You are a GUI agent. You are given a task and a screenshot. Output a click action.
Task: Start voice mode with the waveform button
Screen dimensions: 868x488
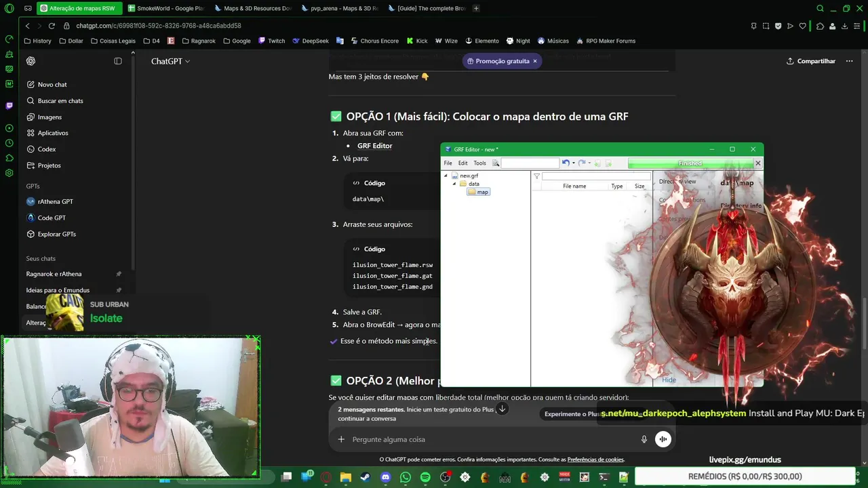pos(663,439)
